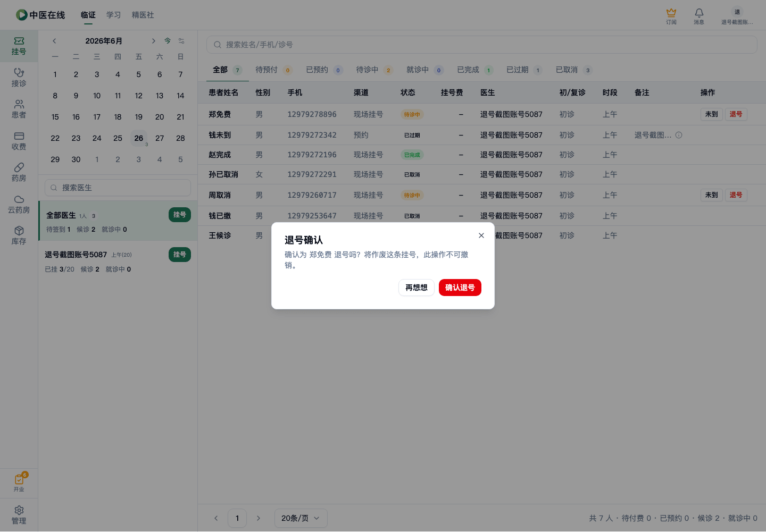Screen dimensions: 766x532
Task: Click patient name 钱未到
Action: [x=220, y=135]
